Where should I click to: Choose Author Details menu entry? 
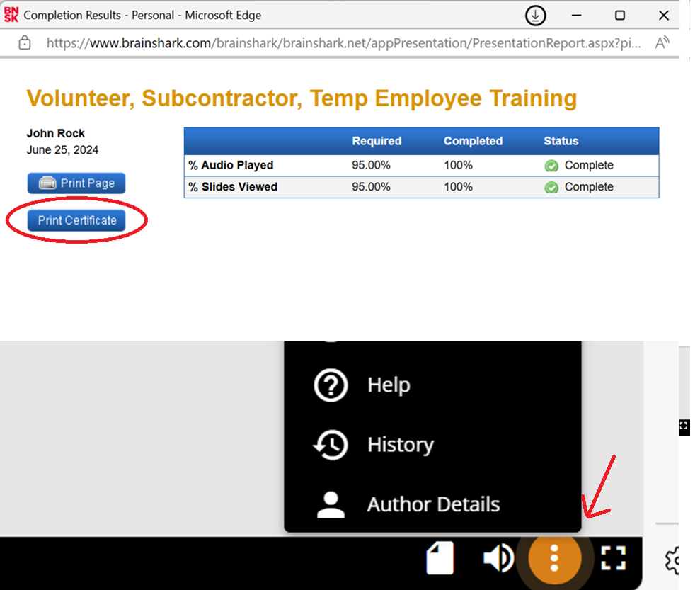432,504
